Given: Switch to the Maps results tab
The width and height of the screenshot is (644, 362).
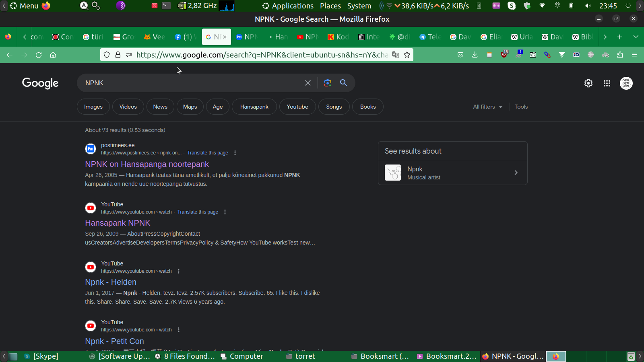Looking at the screenshot, I should (x=190, y=107).
